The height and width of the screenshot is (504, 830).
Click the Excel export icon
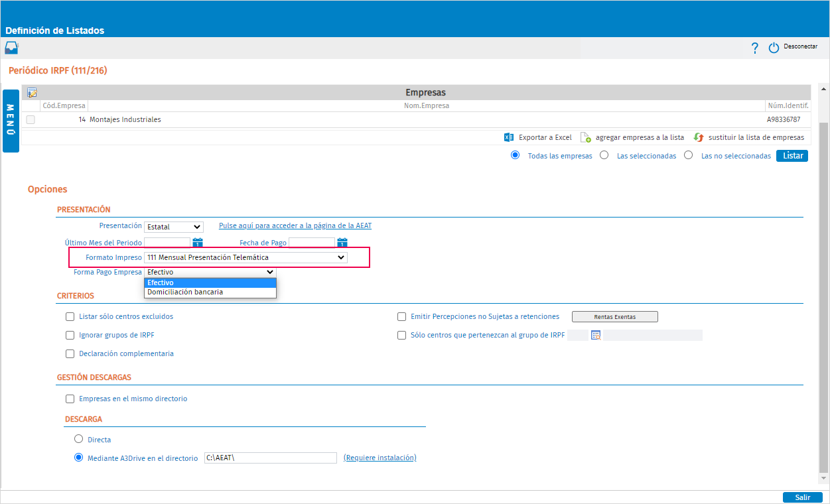click(509, 137)
